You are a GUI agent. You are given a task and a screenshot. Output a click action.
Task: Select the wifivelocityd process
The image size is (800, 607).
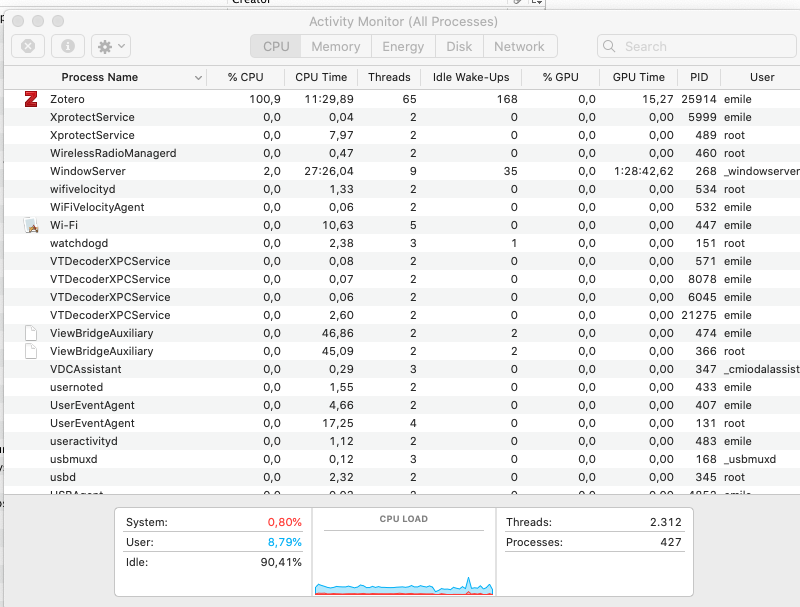point(402,189)
